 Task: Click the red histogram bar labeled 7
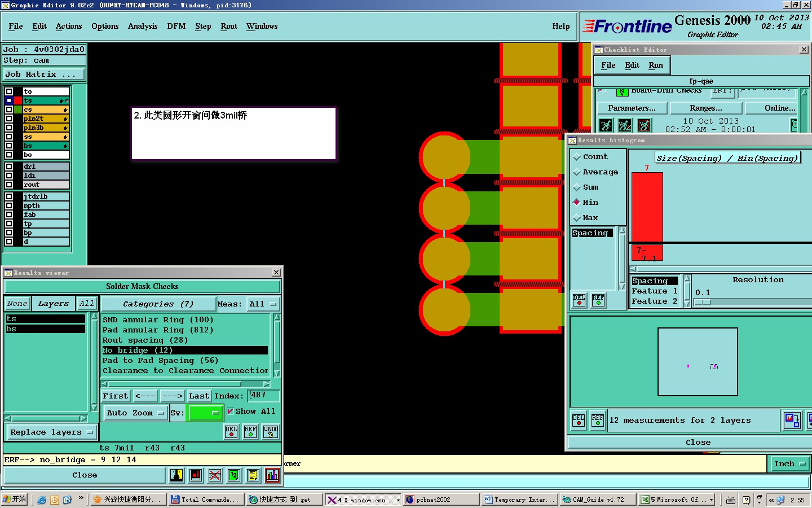coord(647,207)
